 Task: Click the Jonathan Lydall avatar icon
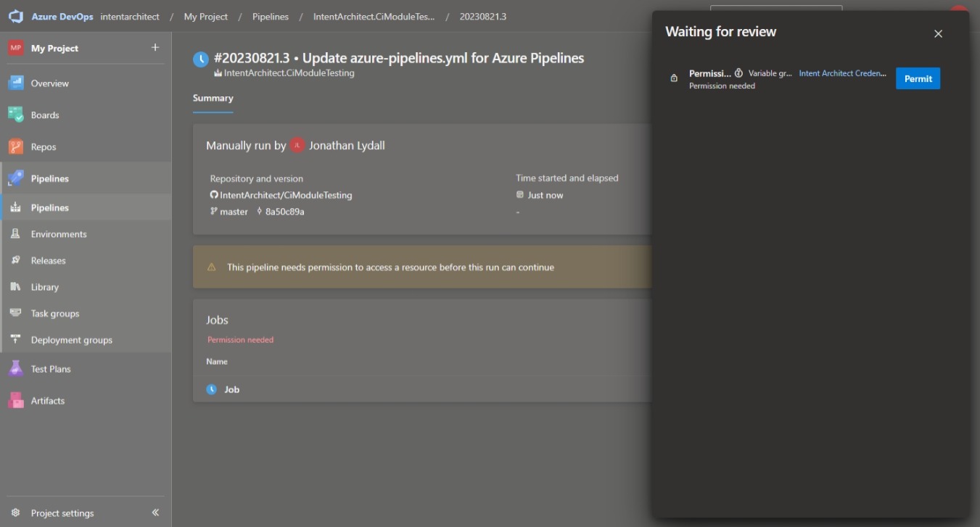(297, 146)
